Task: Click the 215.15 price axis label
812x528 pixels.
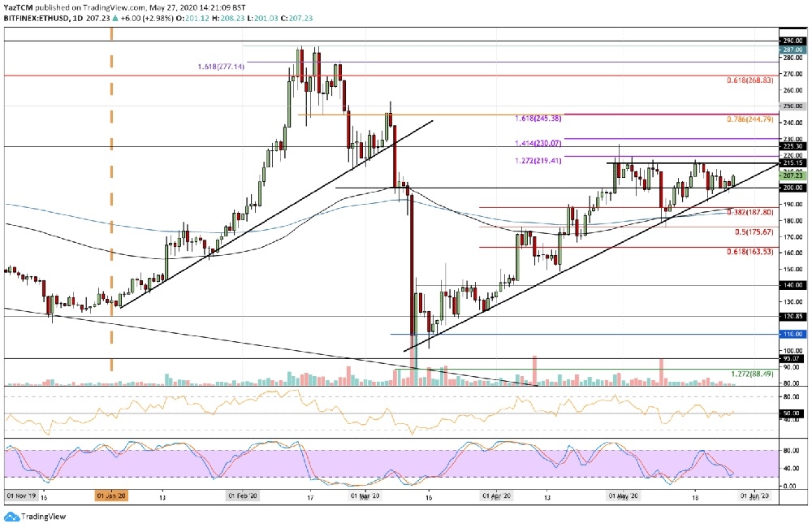Action: [792, 163]
